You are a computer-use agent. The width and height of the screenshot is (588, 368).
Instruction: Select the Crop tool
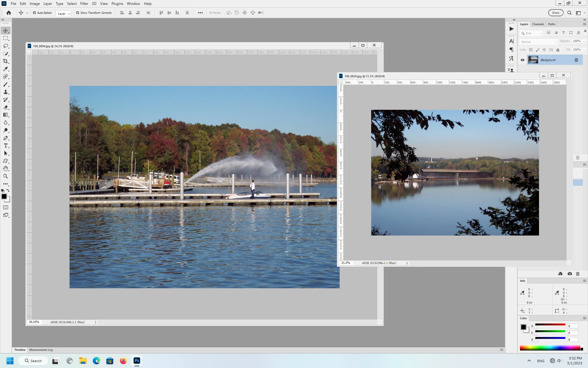(x=6, y=61)
